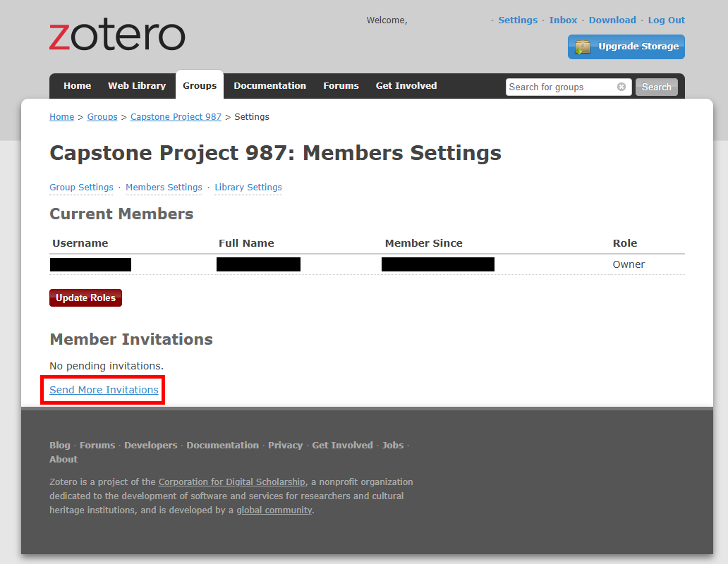Open the Corporation for Digital Scholarship link
Screen dimensions: 728x564
(232, 482)
